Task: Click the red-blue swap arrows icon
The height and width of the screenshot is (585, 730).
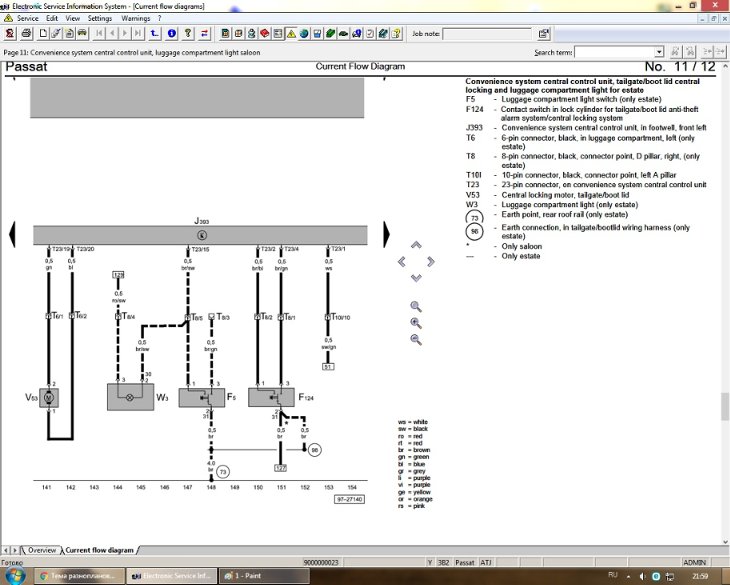Action: (x=204, y=34)
